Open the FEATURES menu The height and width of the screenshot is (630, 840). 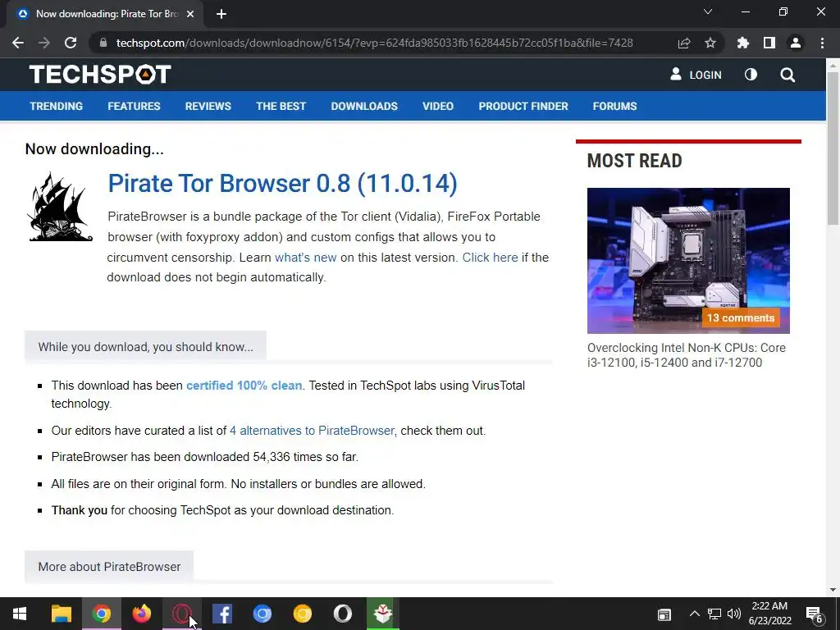[x=134, y=106]
